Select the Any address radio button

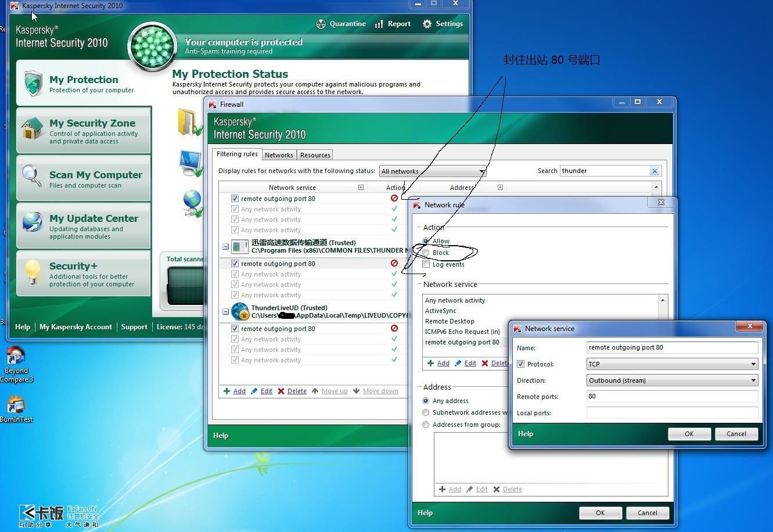coord(426,401)
